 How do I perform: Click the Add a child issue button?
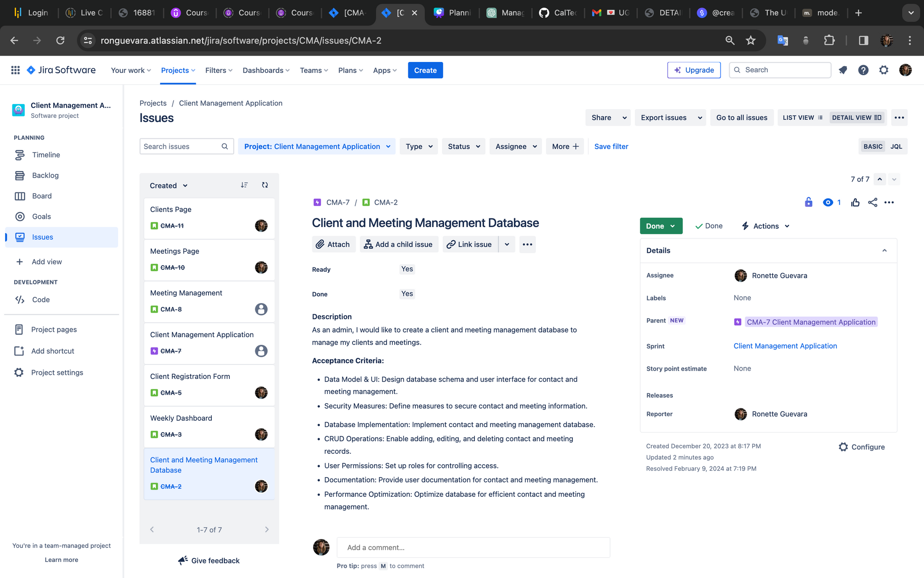pos(399,245)
